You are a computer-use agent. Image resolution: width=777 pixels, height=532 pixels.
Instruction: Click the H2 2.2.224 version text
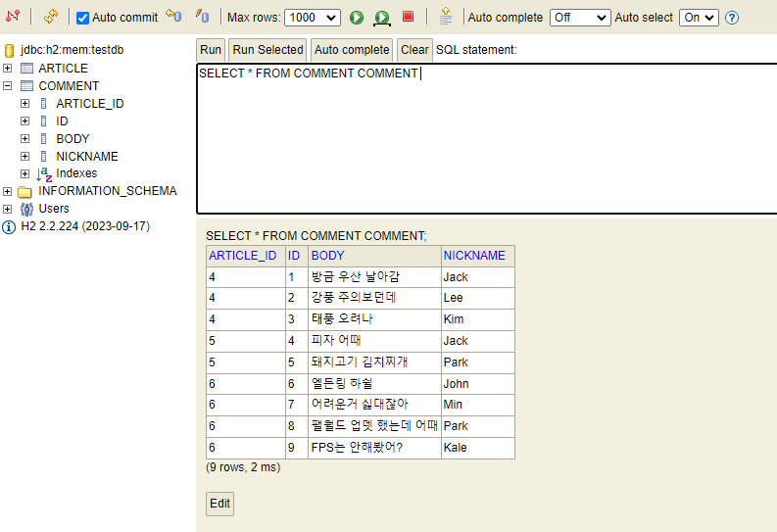(x=85, y=226)
